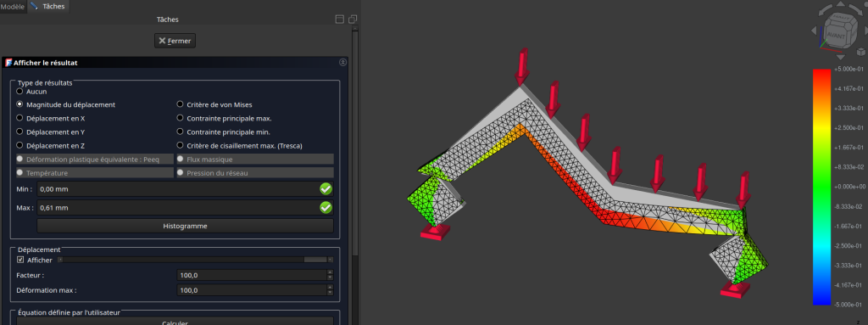Click the float panel icon in Tâches header
The image size is (868, 325).
click(353, 20)
